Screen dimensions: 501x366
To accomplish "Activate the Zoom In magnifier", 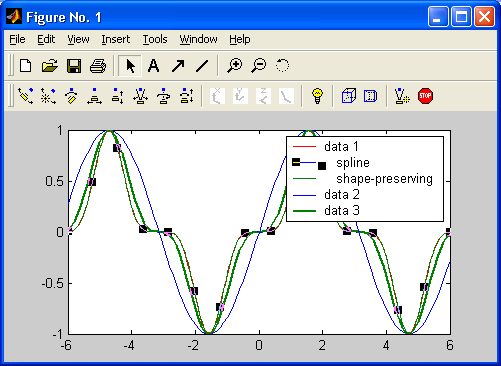I will tap(235, 65).
